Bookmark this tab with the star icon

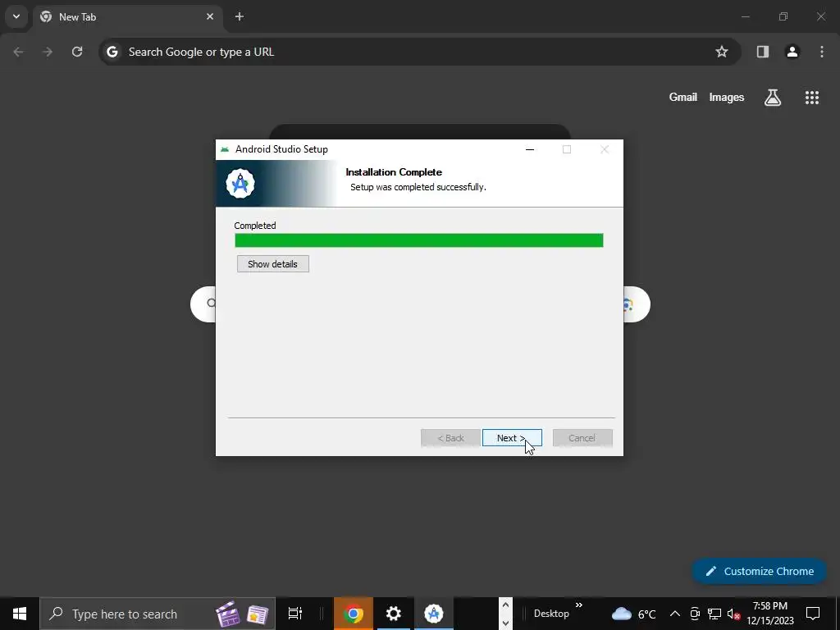click(x=722, y=52)
